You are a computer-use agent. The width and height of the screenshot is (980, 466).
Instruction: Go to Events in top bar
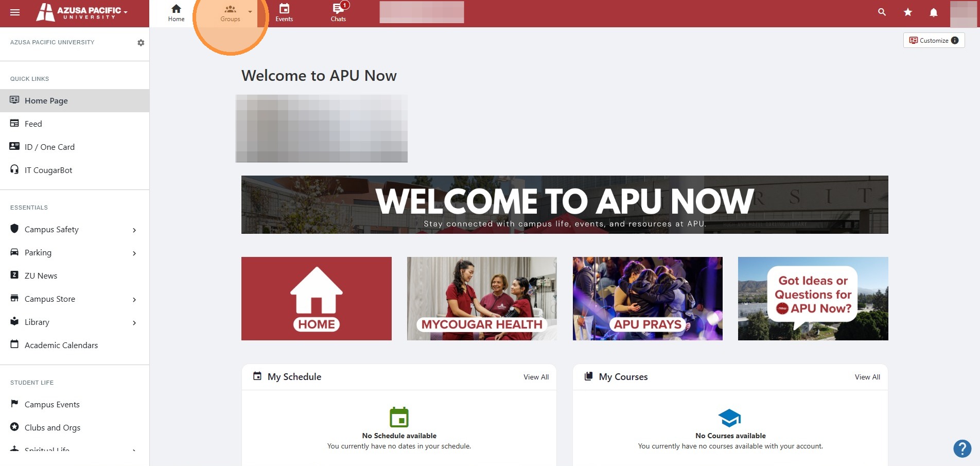pyautogui.click(x=284, y=13)
